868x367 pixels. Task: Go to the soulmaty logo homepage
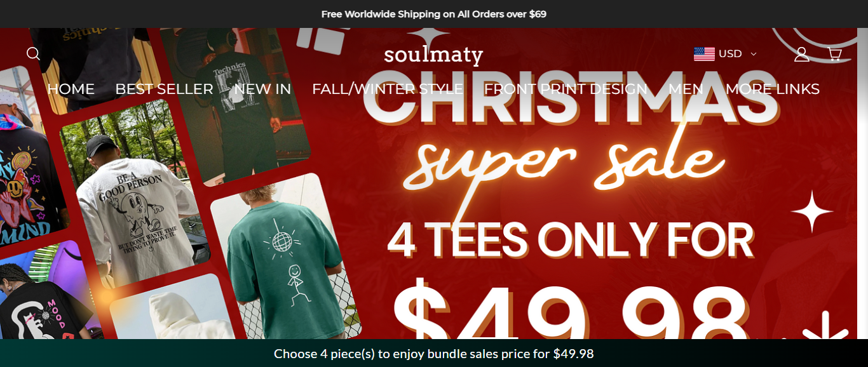tap(433, 55)
